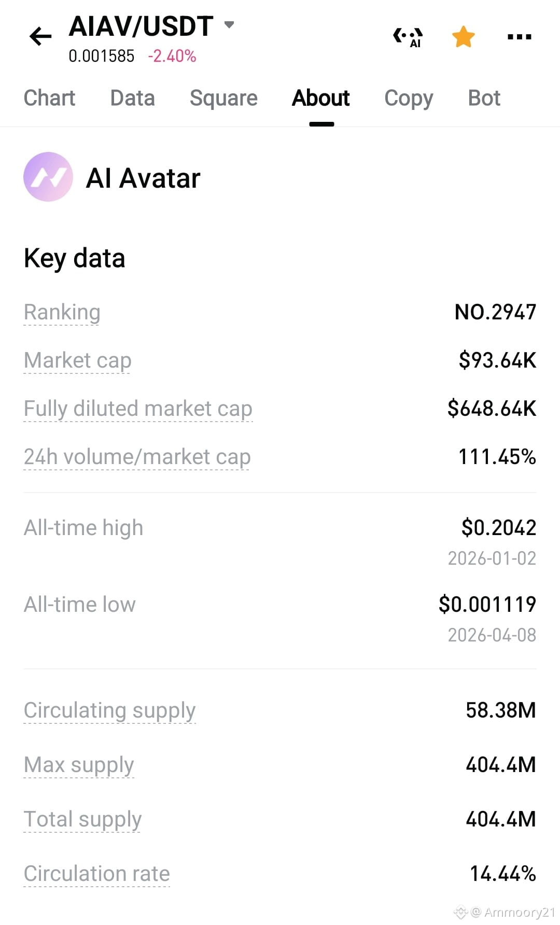Open the AI assistant icon
Screen dimensions: 560x925
click(x=408, y=37)
